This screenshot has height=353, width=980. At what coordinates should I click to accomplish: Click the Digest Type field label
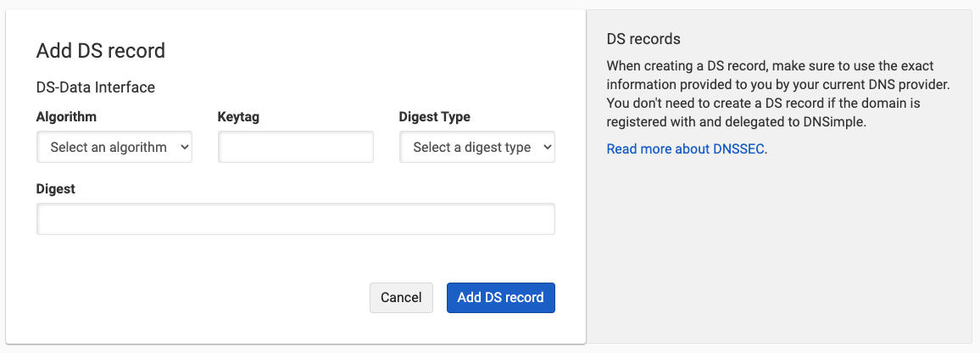click(x=434, y=116)
